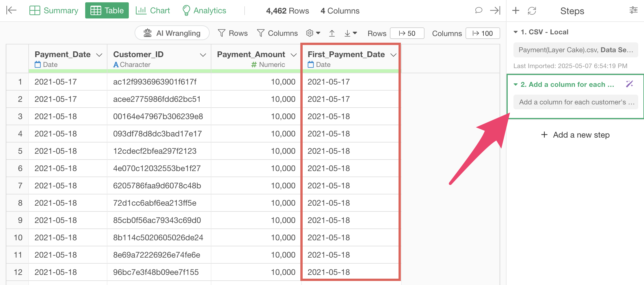
Task: Open the gear settings dropdown in toolbar
Action: click(x=313, y=33)
